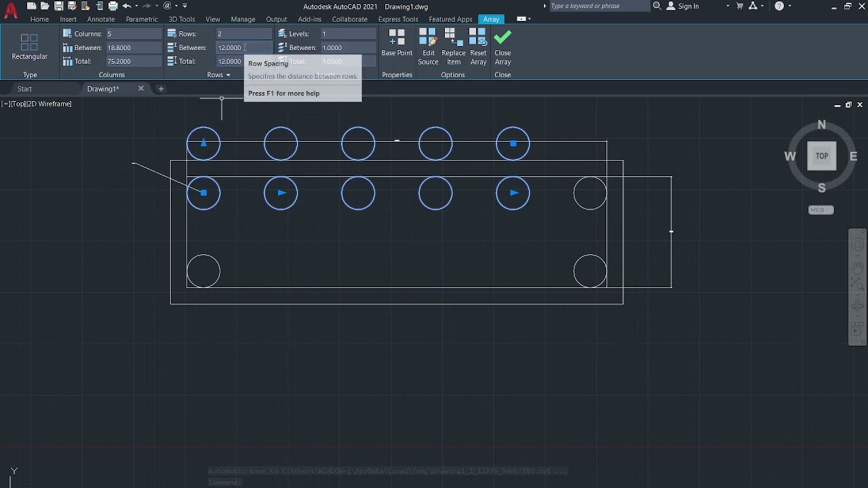Go to the View ribbon tab

213,19
